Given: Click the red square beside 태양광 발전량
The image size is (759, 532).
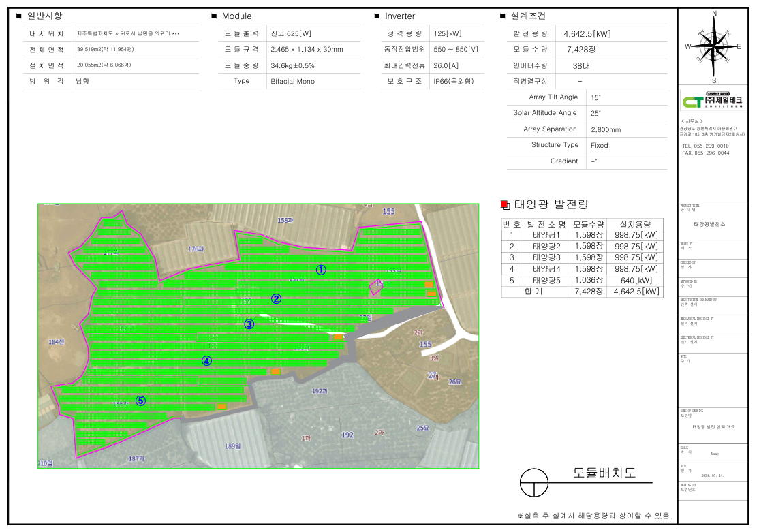Looking at the screenshot, I should [x=505, y=205].
